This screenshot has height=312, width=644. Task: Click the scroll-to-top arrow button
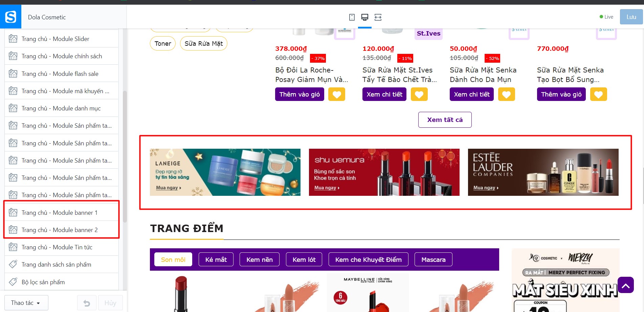pos(626,285)
